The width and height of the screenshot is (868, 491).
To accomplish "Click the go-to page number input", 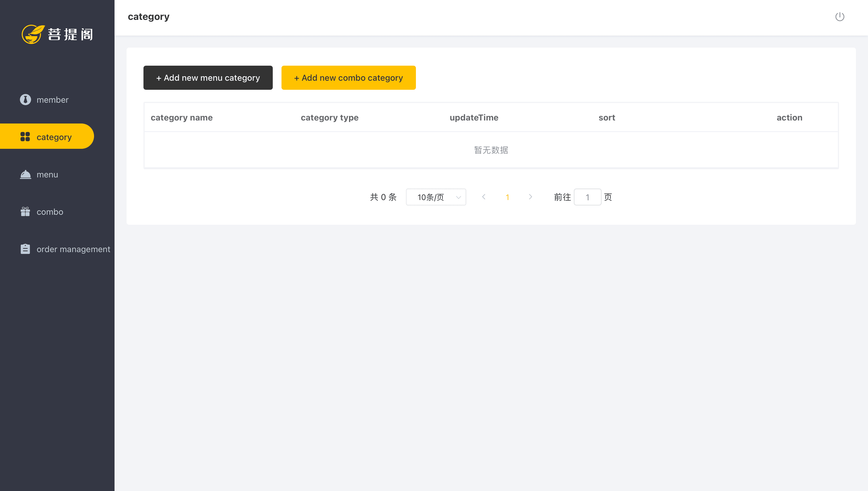I will click(587, 197).
